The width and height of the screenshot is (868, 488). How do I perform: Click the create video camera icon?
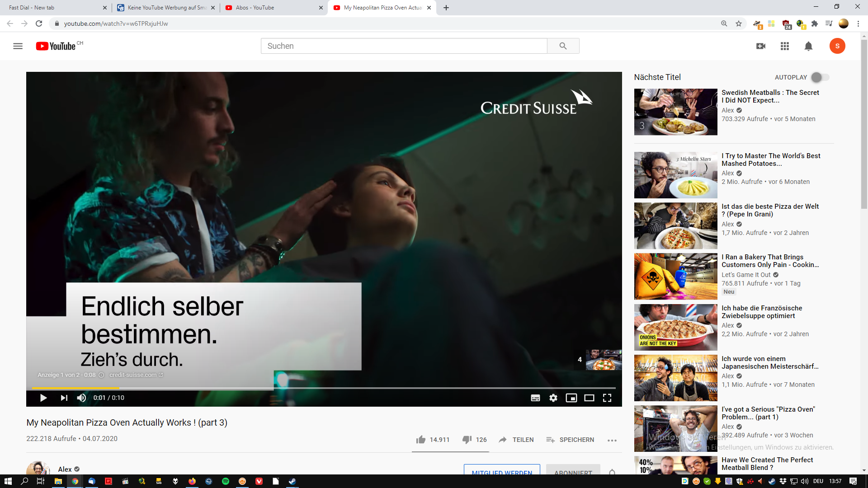[x=761, y=46]
